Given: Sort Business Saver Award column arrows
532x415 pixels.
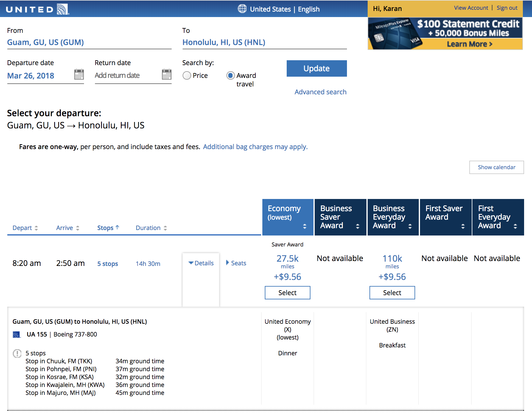Looking at the screenshot, I should click(x=358, y=226).
